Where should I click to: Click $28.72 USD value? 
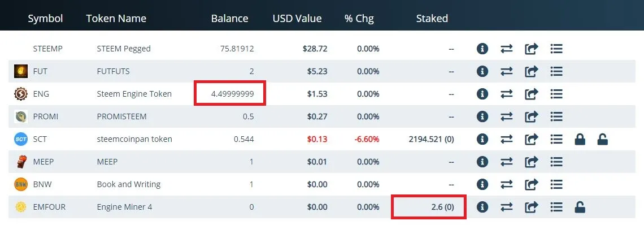[x=315, y=49]
